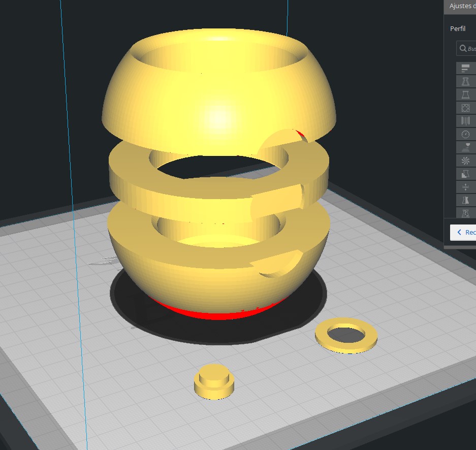Screen dimensions: 476x450
Task: Select the Support settings icon
Action: point(465,173)
